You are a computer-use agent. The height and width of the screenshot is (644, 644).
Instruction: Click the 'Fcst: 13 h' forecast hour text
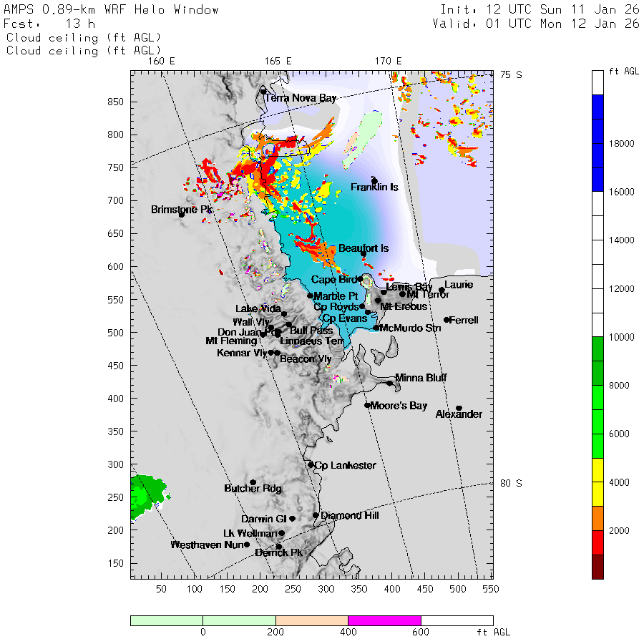pos(49,24)
